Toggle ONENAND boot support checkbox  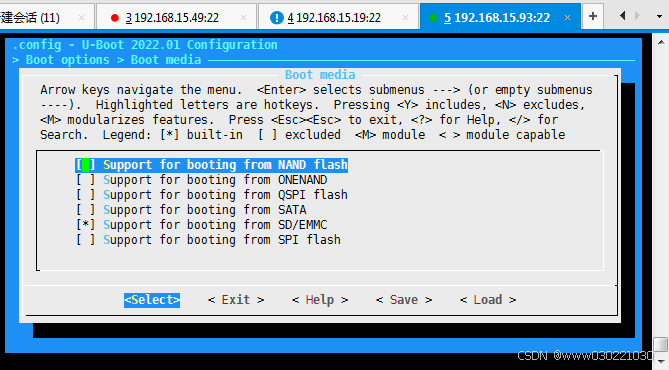(85, 180)
